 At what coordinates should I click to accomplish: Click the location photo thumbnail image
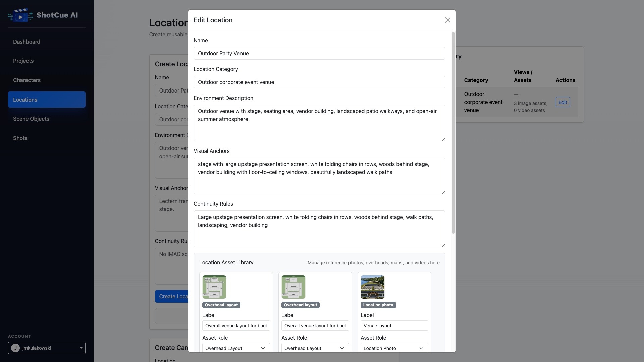373,287
